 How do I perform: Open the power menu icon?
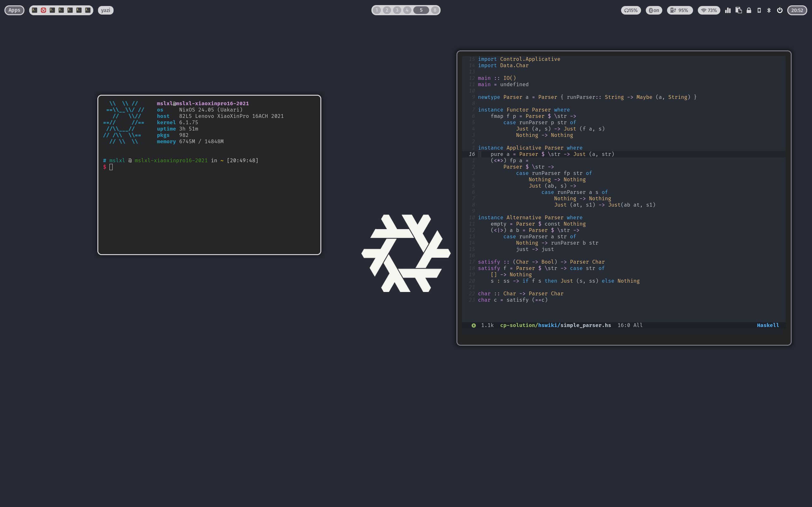[x=780, y=10]
